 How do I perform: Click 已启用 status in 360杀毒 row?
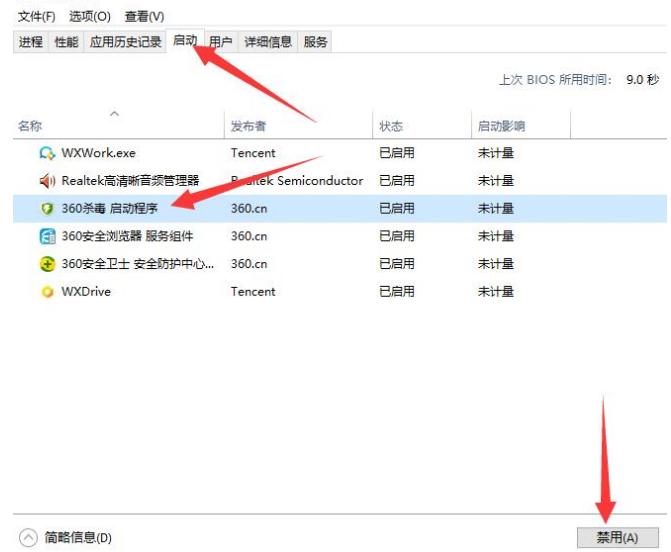point(397,208)
